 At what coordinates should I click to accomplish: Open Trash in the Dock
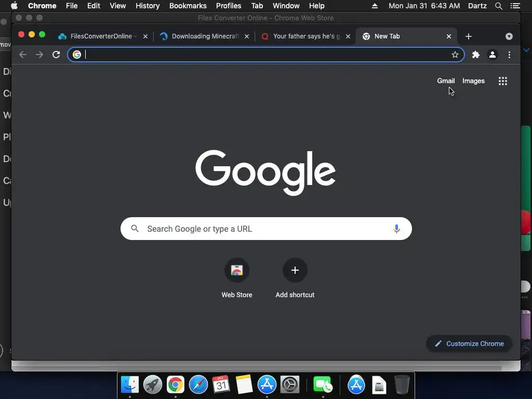click(402, 385)
